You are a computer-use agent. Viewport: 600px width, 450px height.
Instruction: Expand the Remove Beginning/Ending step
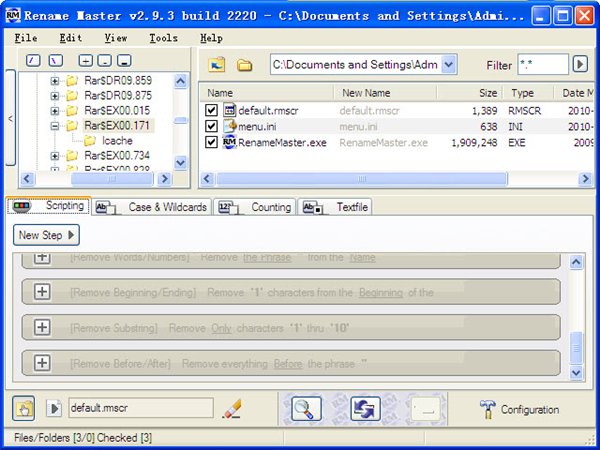click(42, 292)
